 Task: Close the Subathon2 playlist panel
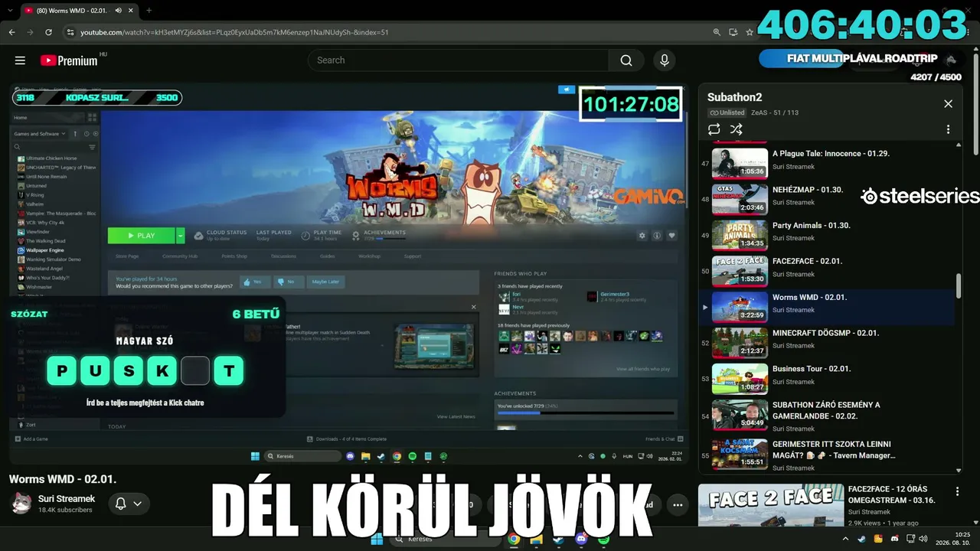(x=948, y=104)
